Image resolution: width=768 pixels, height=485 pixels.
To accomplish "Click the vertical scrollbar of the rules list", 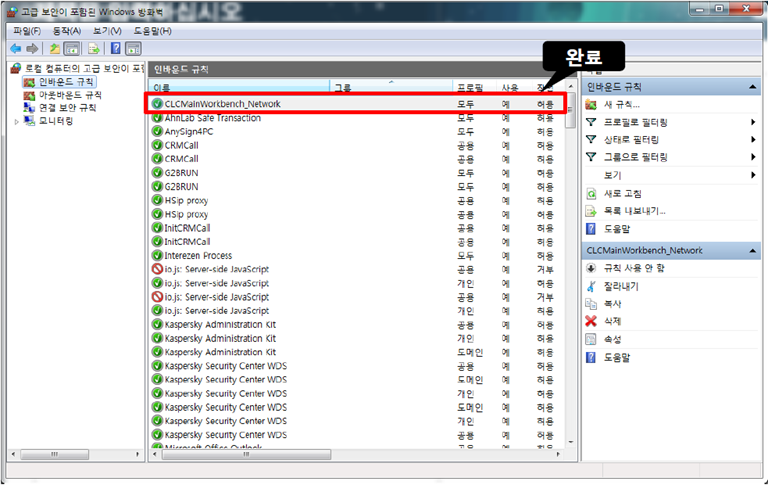I will [571, 265].
